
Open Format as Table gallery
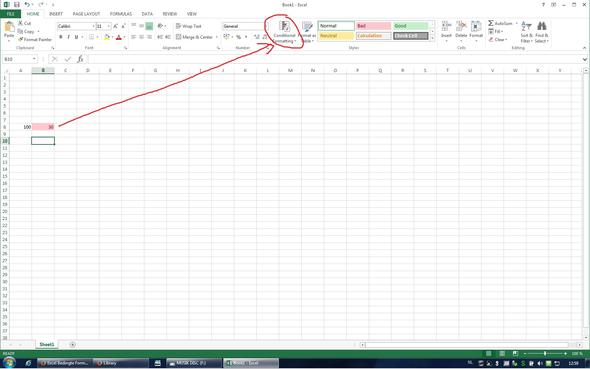click(308, 32)
